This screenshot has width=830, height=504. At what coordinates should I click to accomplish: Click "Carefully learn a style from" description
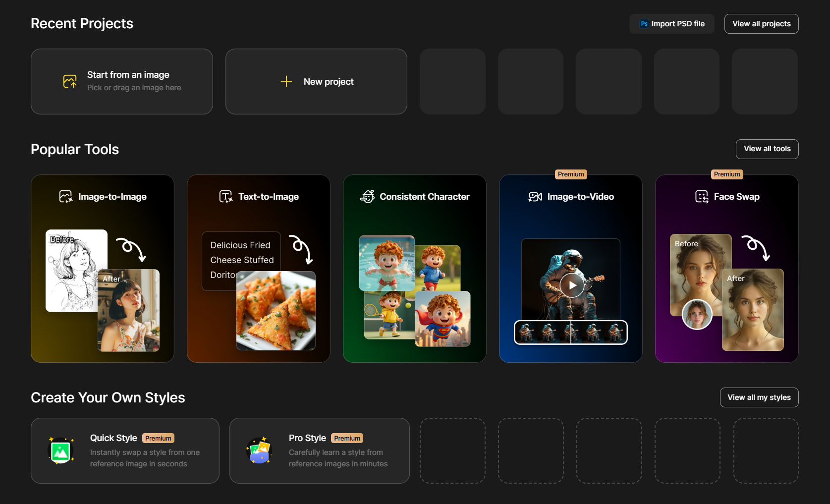(336, 452)
